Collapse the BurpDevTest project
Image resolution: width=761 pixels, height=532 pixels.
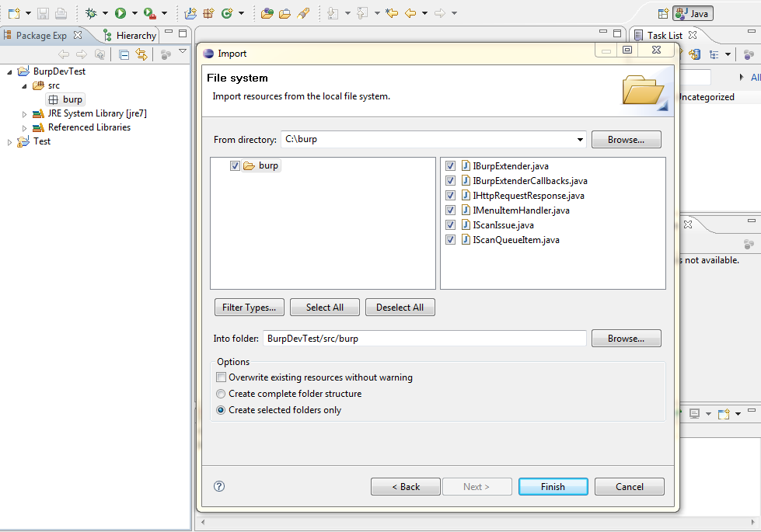(9, 71)
